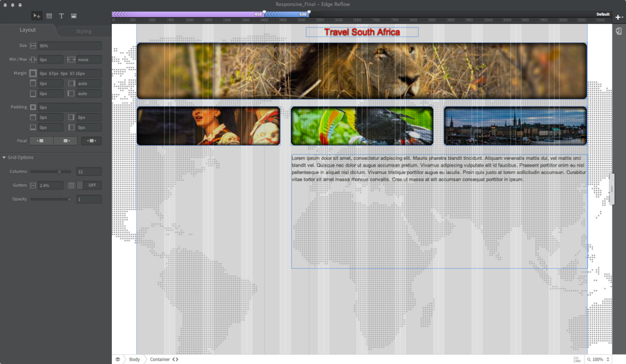Set Float to left
This screenshot has width=626, height=364.
point(41,140)
